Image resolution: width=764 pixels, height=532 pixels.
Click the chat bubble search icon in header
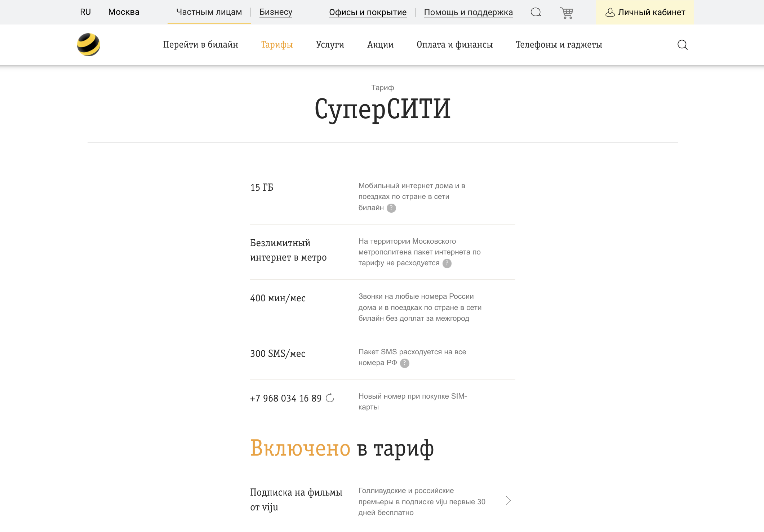click(536, 12)
